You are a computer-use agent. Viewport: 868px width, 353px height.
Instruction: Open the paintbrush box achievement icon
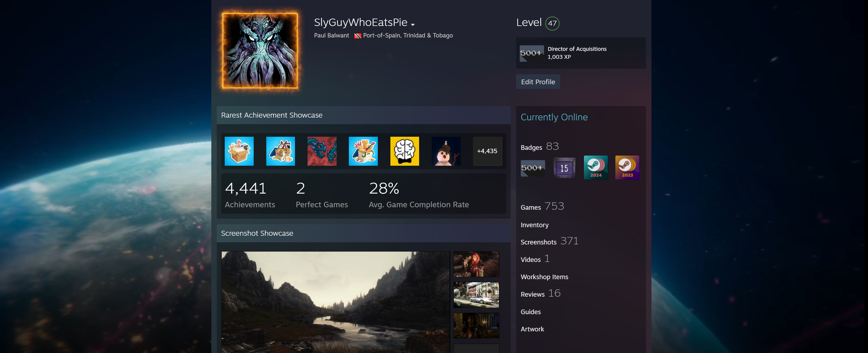click(x=363, y=151)
